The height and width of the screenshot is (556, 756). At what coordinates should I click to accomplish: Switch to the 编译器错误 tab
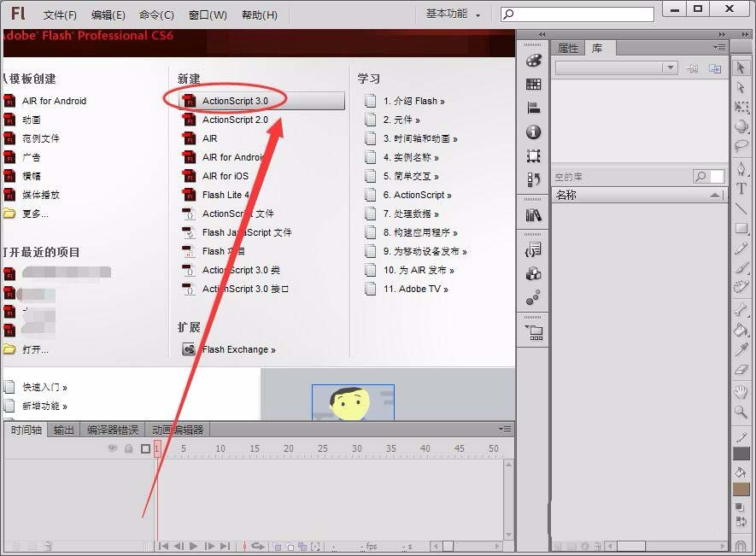113,430
